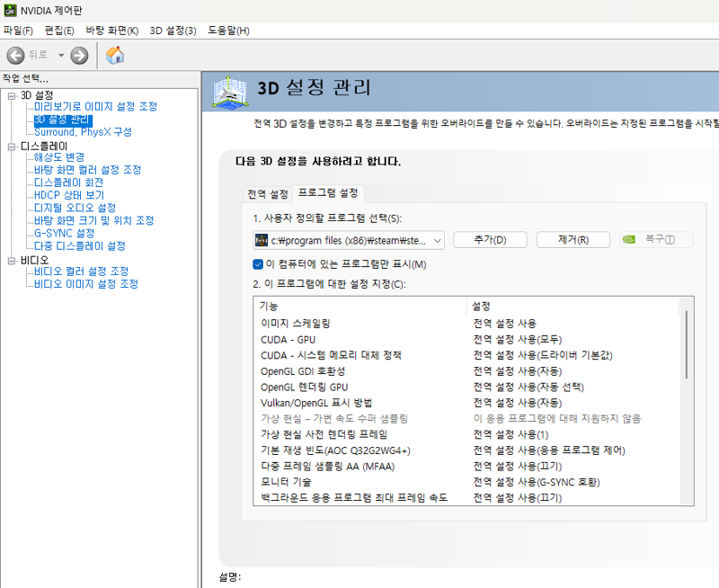Select the OpenGL 렌더링 GPU row
Image resolution: width=719 pixels, height=588 pixels.
pos(466,388)
